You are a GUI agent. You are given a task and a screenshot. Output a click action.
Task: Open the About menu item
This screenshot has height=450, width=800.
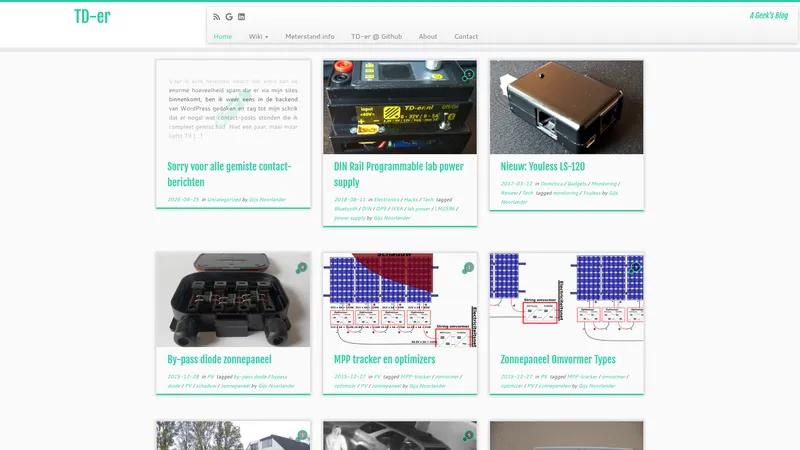pos(428,36)
